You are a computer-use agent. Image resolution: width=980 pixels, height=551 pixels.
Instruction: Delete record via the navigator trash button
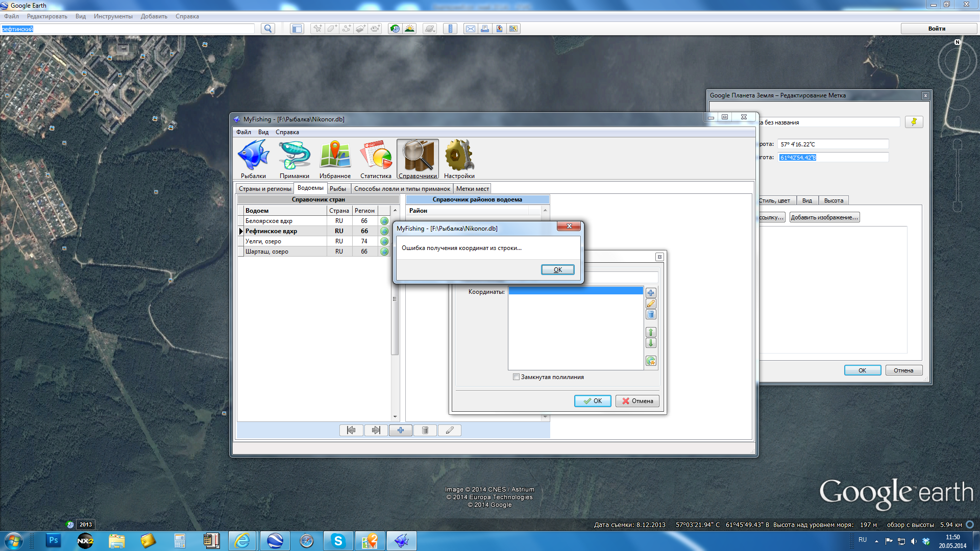pos(425,430)
